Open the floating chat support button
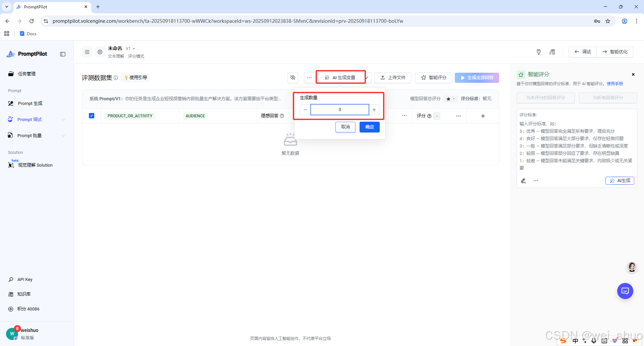Image resolution: width=644 pixels, height=346 pixels. tap(625, 291)
